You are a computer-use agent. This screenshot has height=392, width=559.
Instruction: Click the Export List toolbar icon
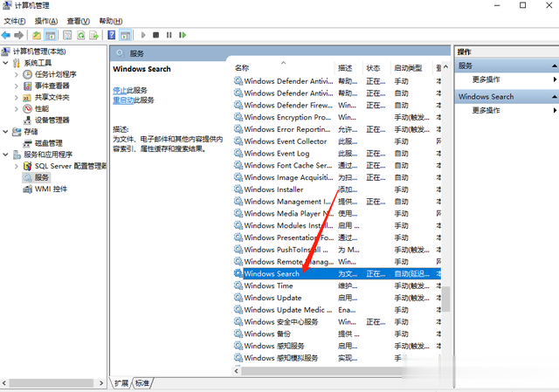point(93,35)
